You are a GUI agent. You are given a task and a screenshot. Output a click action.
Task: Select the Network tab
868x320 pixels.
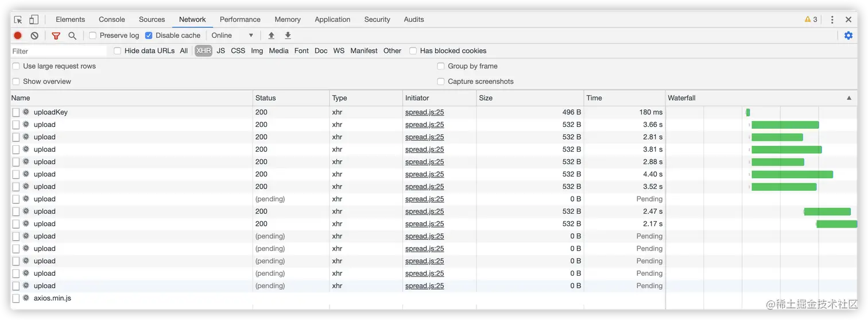click(x=192, y=20)
